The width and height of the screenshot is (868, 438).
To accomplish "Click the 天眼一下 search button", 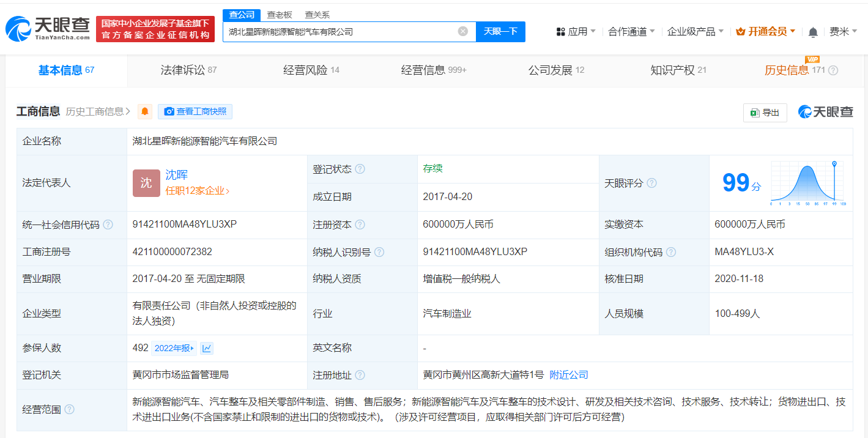I will 500,31.
